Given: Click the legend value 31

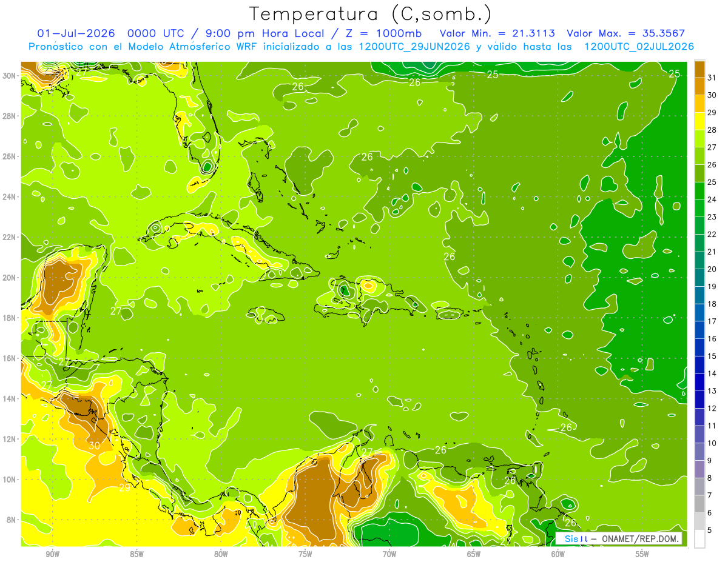Looking at the screenshot, I should point(712,78).
